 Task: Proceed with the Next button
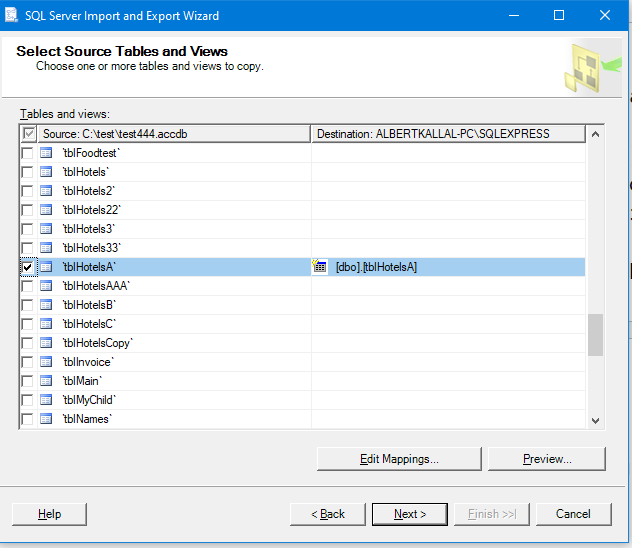pos(410,514)
